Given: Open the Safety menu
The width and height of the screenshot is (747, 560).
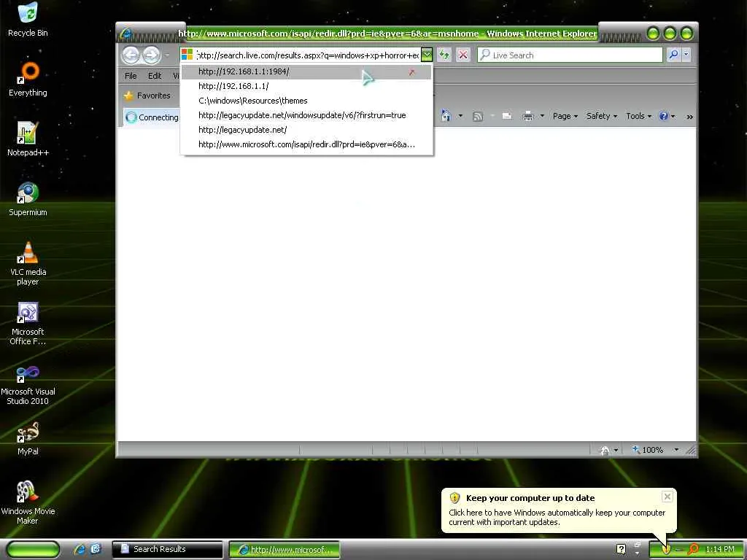Looking at the screenshot, I should [602, 116].
